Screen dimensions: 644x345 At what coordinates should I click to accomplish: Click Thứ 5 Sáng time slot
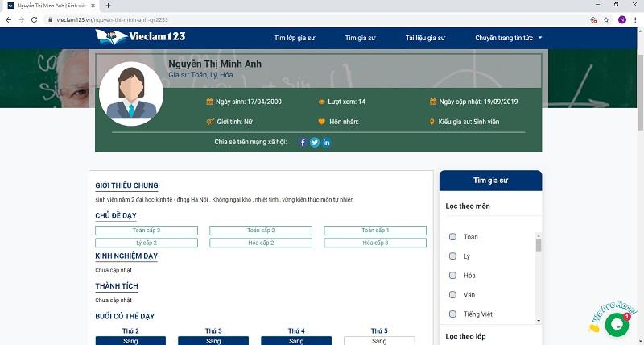click(379, 341)
